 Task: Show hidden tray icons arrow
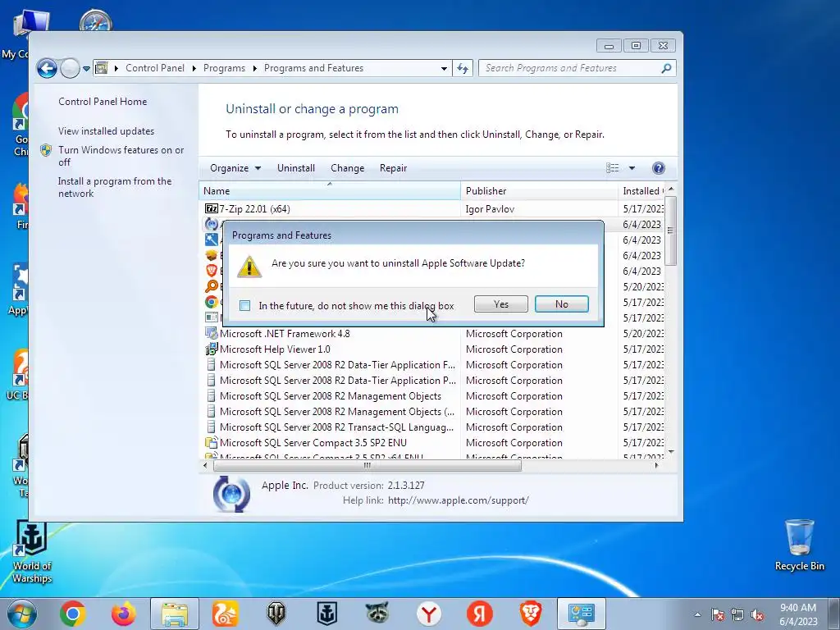coord(697,614)
